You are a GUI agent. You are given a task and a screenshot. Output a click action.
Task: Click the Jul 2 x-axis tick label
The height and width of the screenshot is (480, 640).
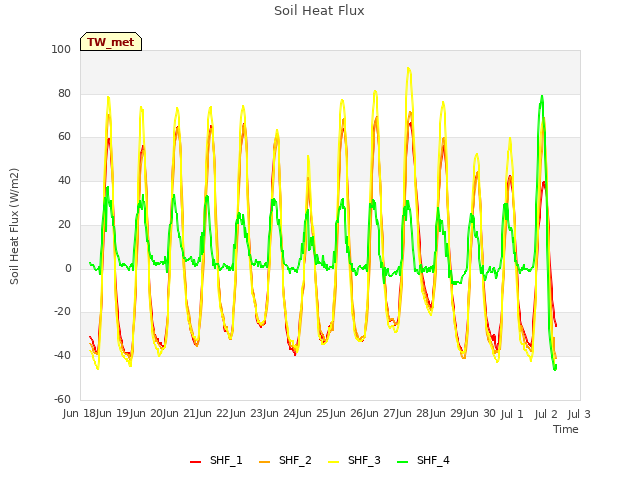pos(546,414)
